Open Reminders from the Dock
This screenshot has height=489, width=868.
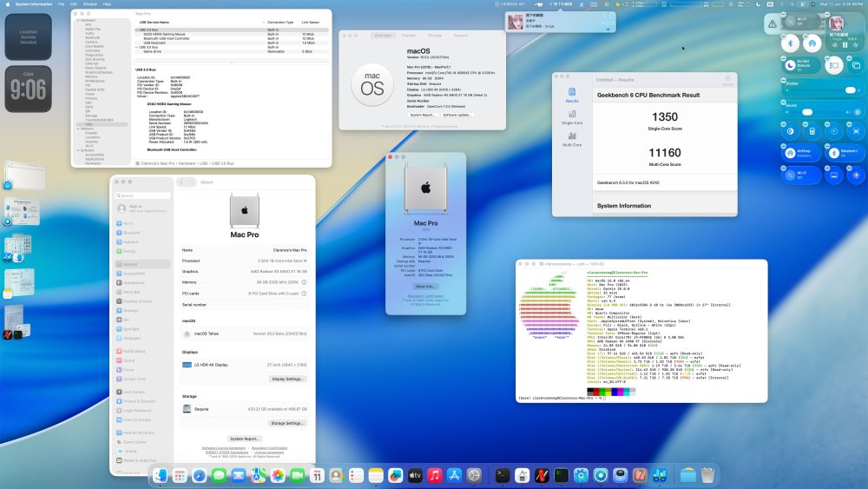[x=357, y=475]
